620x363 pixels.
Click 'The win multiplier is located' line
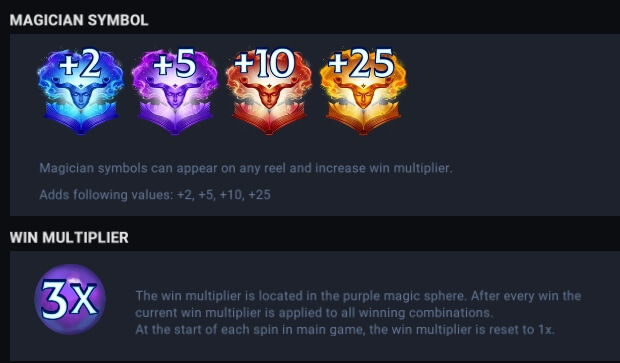pyautogui.click(x=358, y=296)
